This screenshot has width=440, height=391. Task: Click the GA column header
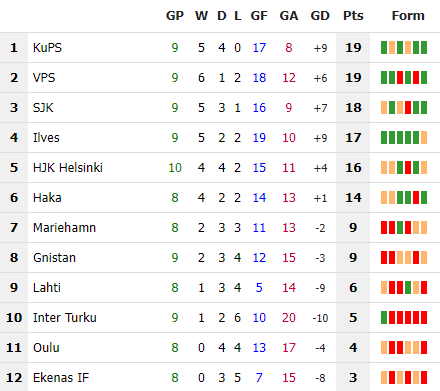pyautogui.click(x=289, y=16)
